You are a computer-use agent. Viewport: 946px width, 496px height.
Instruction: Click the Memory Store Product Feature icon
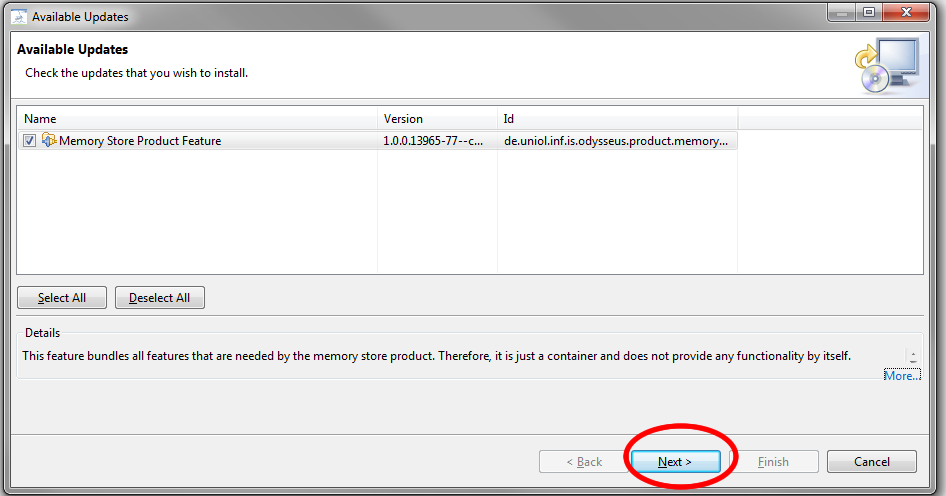pos(48,141)
